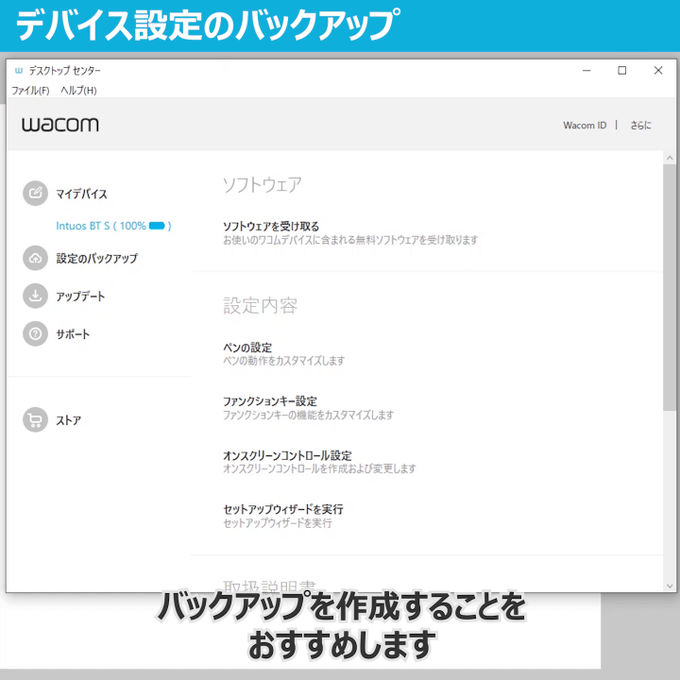This screenshot has height=680, width=680.
Task: Click the scrollbar down arrow
Action: 670,585
